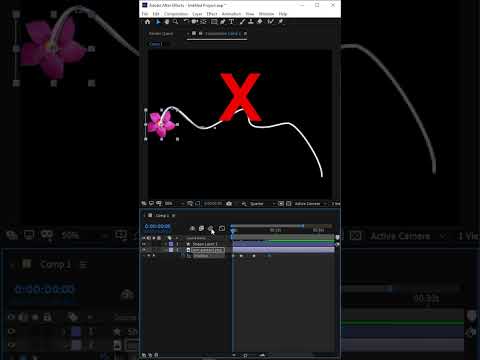This screenshot has width=480, height=360.
Task: Select the Pan Behind anchor point tool
Action: [203, 22]
